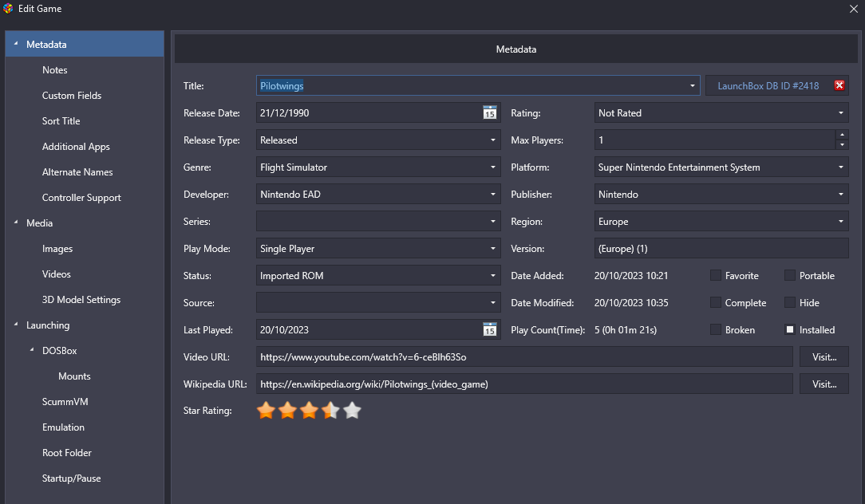865x504 pixels.
Task: Select Launching in the sidebar
Action: point(48,325)
